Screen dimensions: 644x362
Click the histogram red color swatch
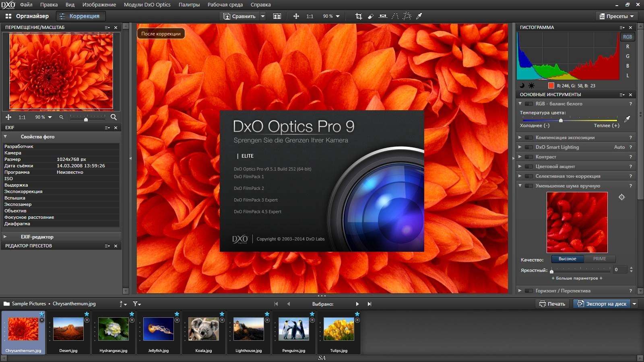(551, 86)
